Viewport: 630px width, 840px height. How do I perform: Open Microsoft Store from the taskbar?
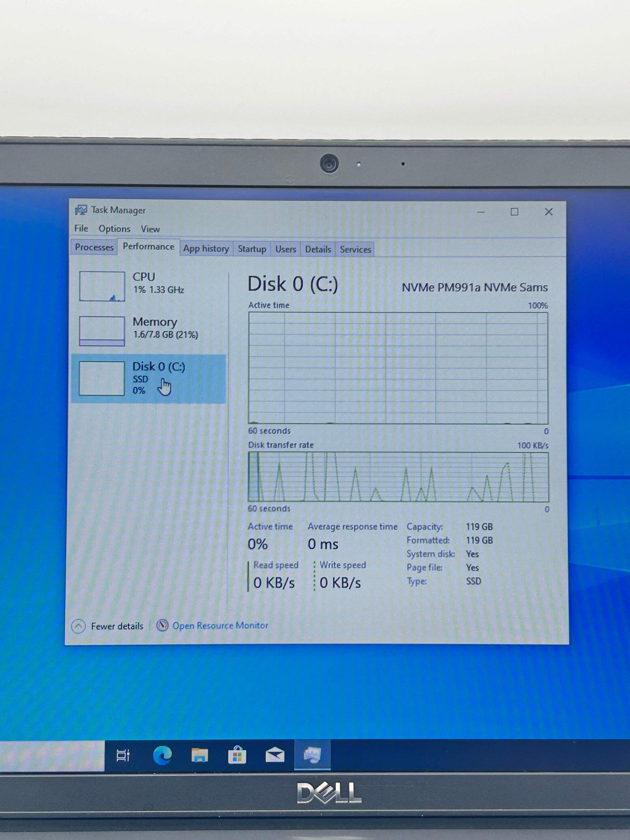pos(237,755)
